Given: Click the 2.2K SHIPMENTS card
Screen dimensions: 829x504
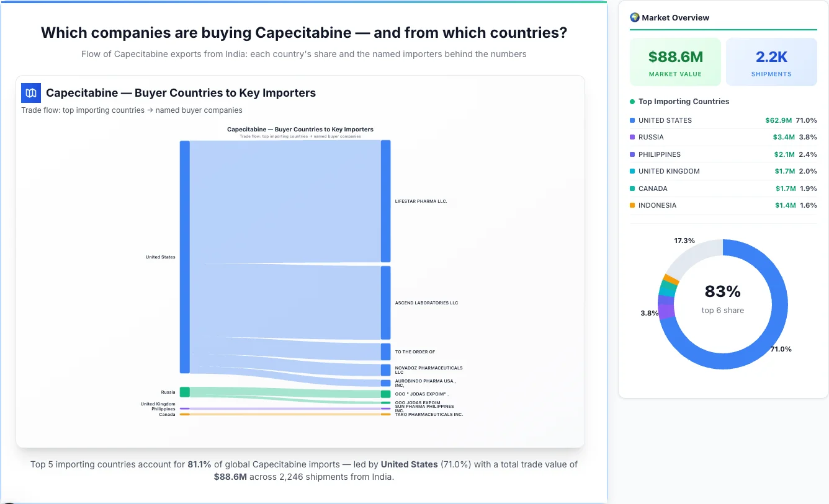Looking at the screenshot, I should pos(771,61).
